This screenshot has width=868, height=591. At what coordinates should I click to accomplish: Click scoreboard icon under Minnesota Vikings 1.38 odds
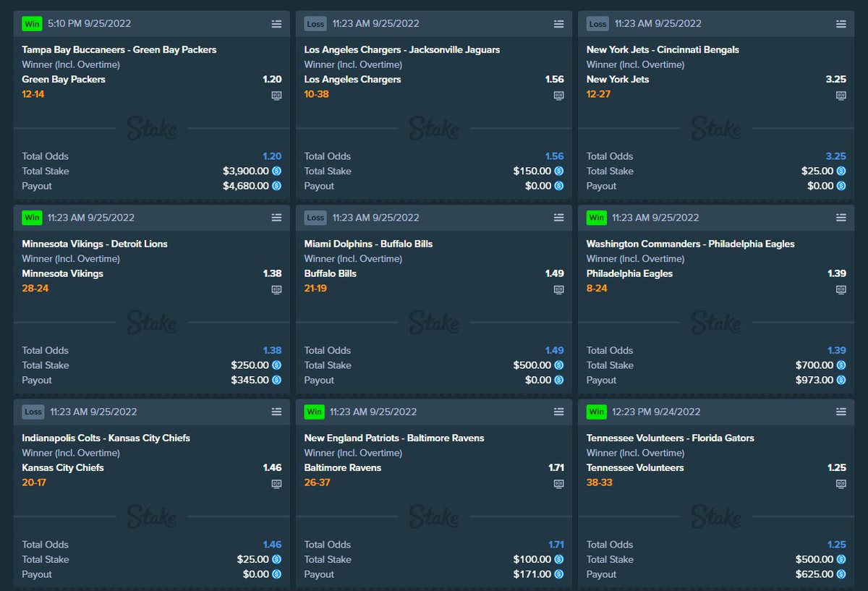(x=276, y=289)
